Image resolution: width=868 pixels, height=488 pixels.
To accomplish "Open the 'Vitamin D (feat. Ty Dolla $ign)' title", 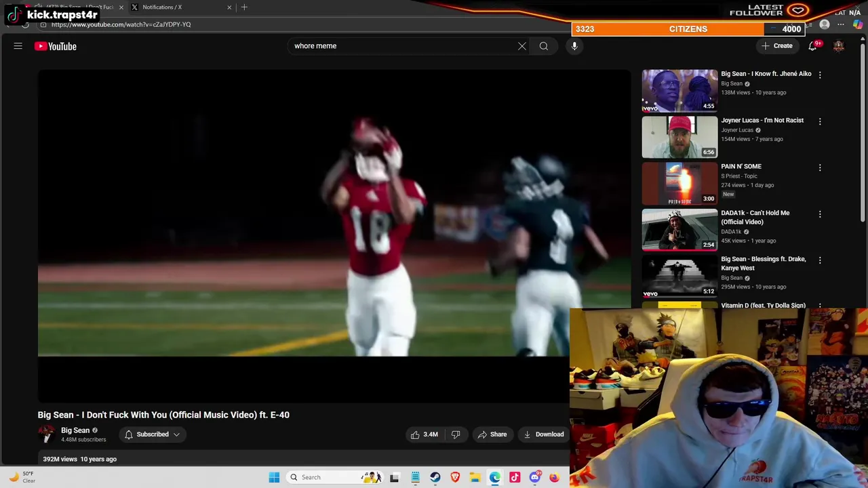I will click(763, 305).
